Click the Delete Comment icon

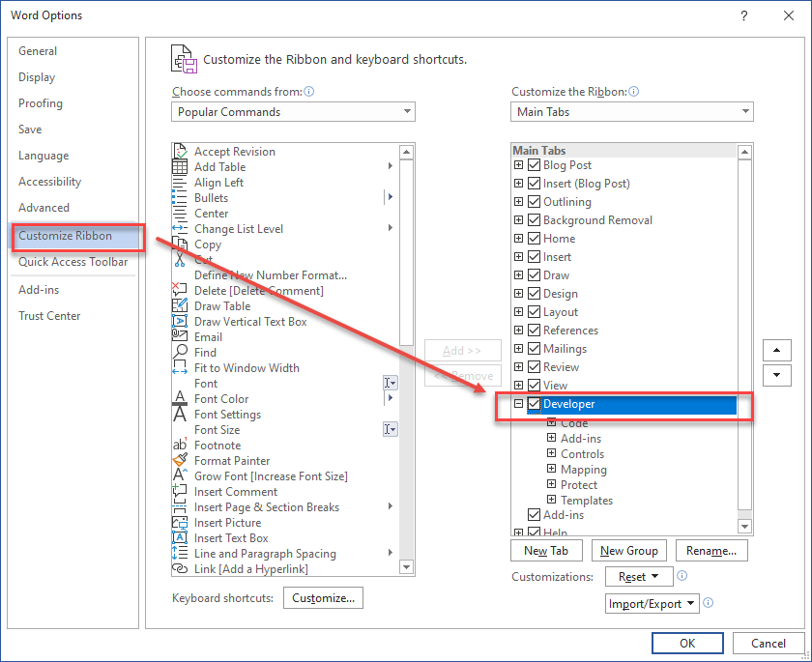coord(180,290)
